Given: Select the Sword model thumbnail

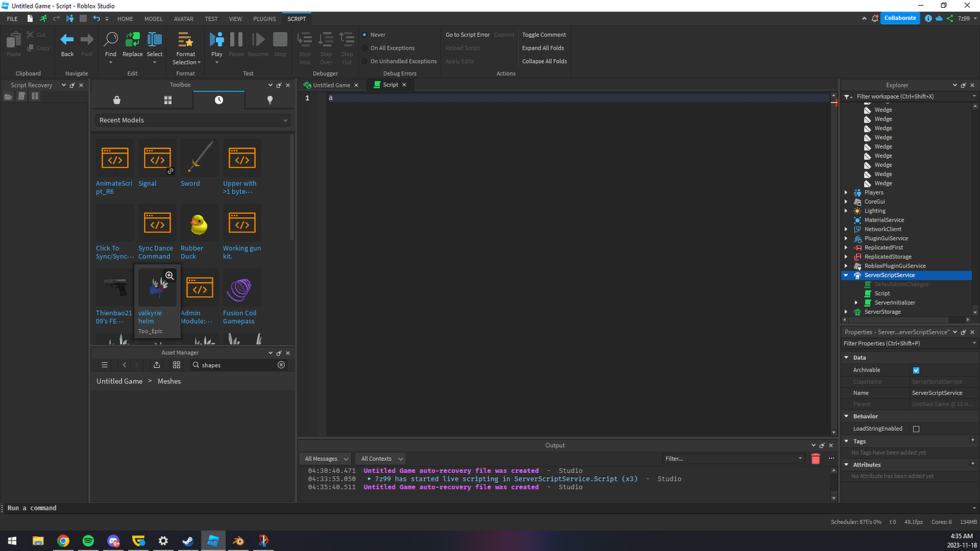Looking at the screenshot, I should click(200, 158).
